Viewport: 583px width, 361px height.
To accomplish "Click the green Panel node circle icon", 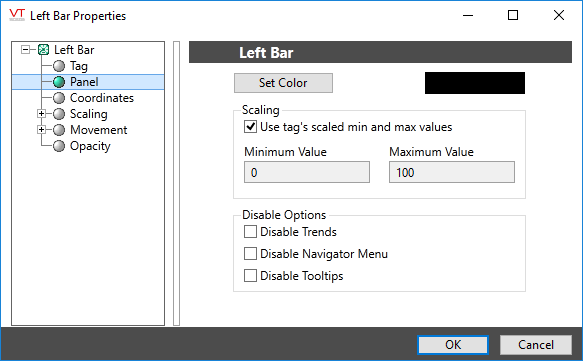I will (x=59, y=82).
